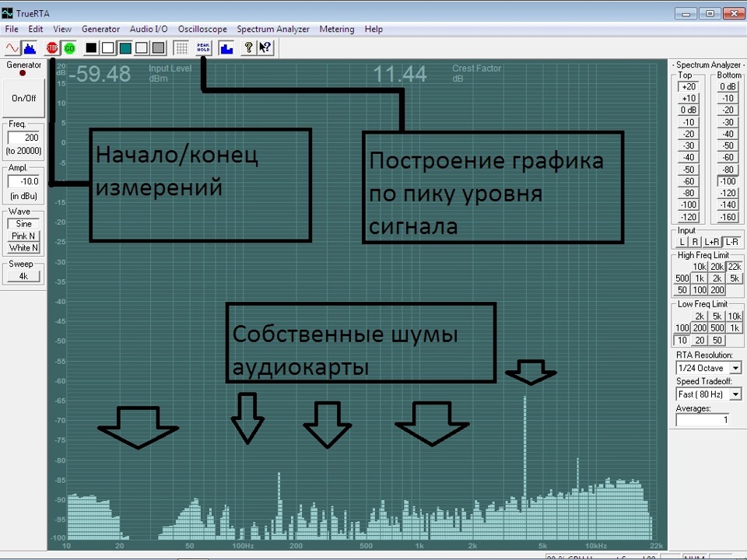Choose the black color scheme swatch
The width and height of the screenshot is (747, 560).
pyautogui.click(x=91, y=48)
